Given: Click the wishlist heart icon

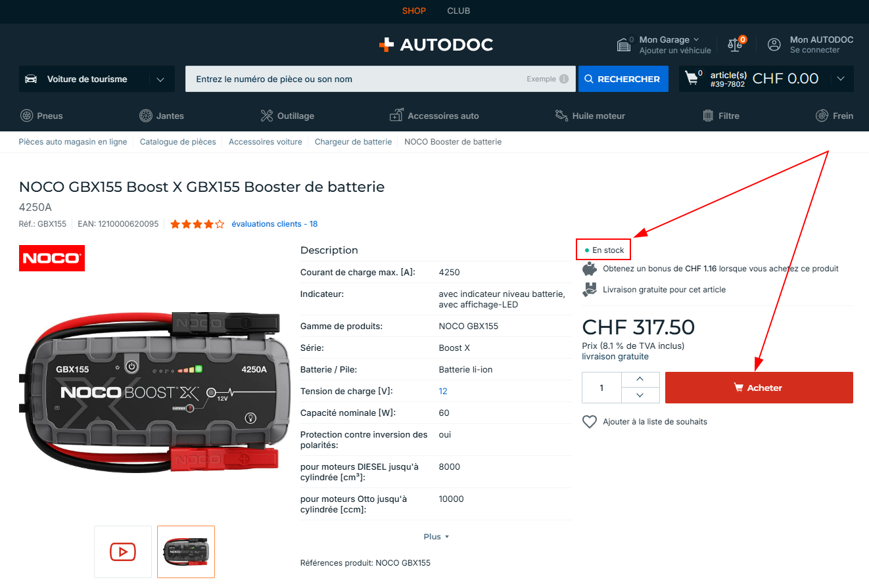Looking at the screenshot, I should tap(590, 422).
